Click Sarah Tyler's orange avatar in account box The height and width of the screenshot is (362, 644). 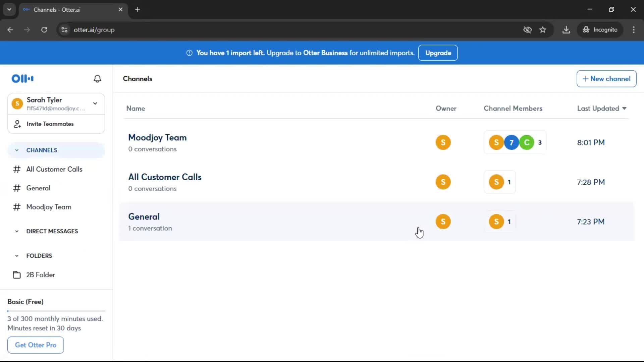(x=17, y=104)
